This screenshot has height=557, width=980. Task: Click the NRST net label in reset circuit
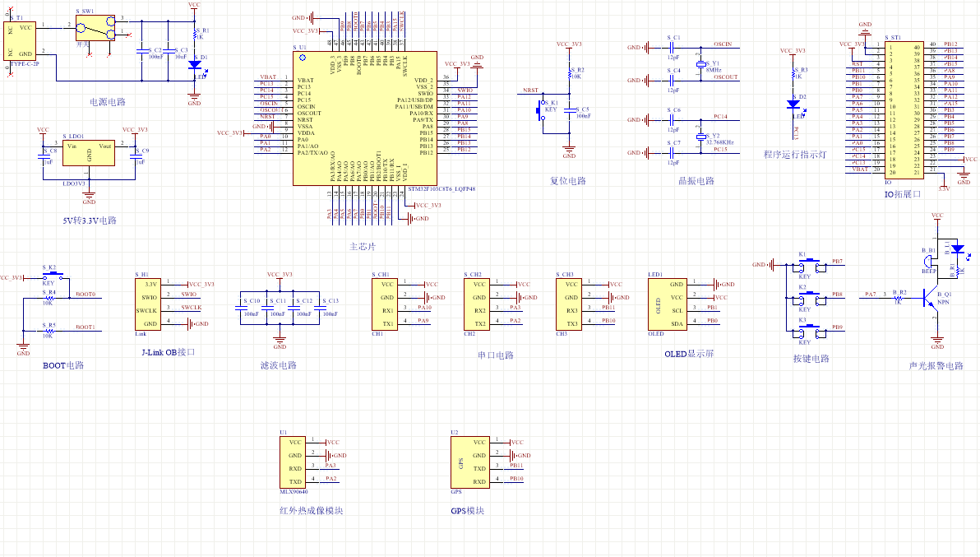tap(530, 90)
